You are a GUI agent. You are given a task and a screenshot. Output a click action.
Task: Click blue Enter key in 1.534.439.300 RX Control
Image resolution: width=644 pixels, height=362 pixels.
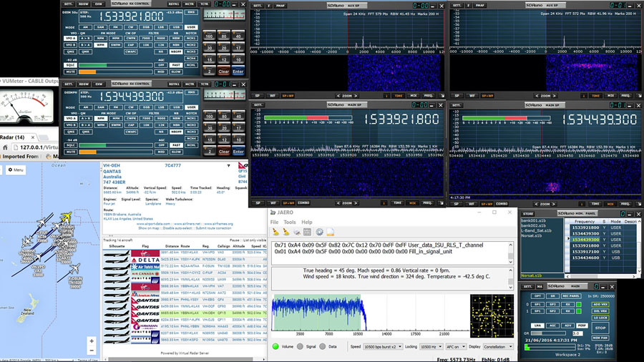[238, 152]
